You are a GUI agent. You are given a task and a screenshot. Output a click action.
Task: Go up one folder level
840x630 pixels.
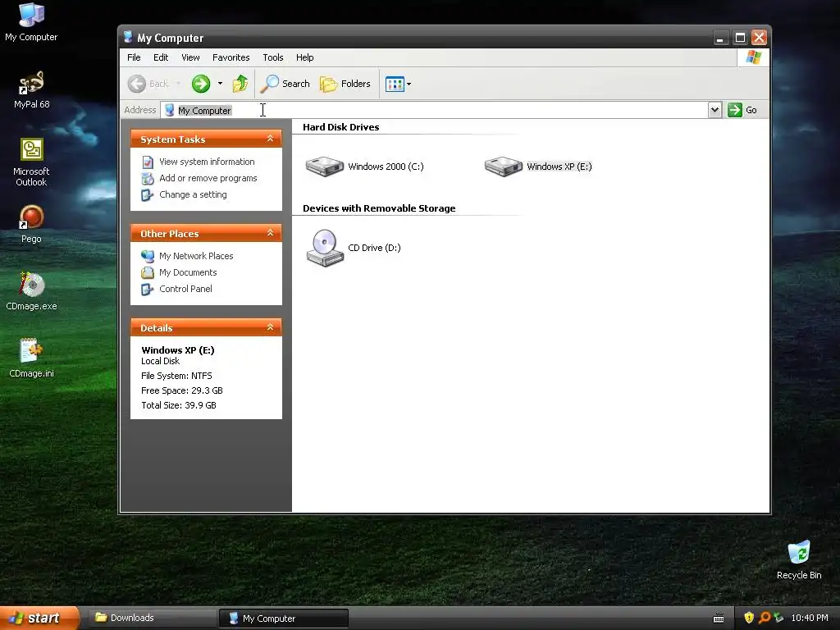(x=240, y=84)
